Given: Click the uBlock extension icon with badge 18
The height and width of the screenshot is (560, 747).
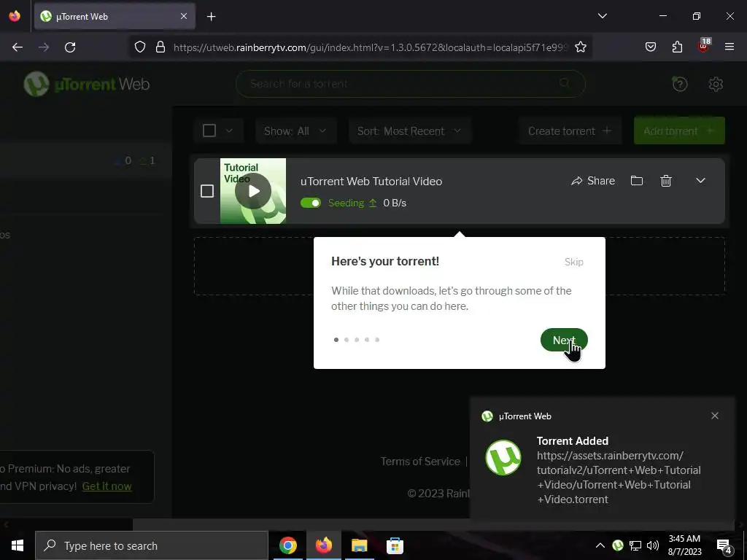Looking at the screenshot, I should pyautogui.click(x=704, y=46).
